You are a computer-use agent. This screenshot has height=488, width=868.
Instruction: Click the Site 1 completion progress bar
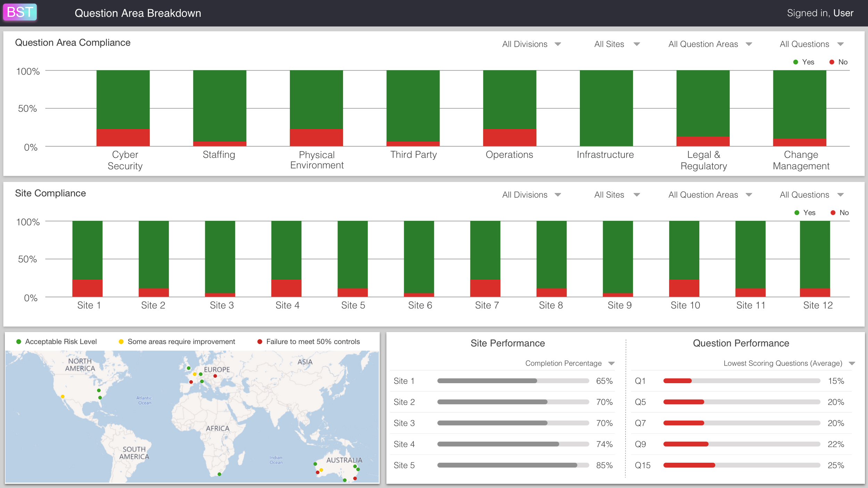tap(503, 381)
